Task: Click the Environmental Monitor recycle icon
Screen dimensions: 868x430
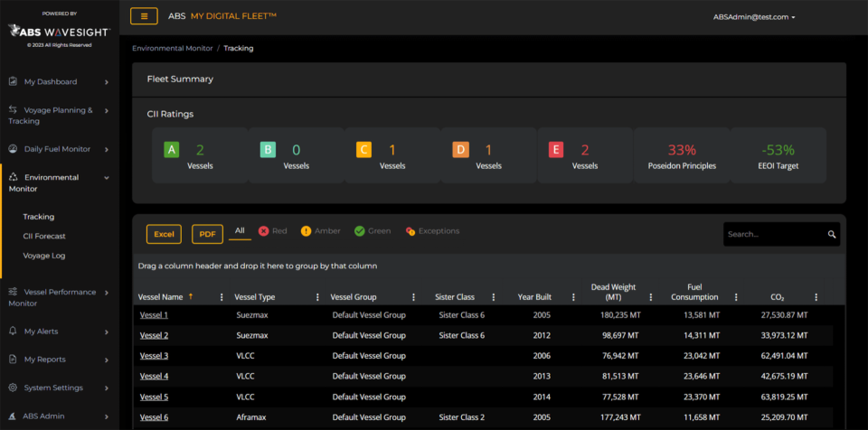Action: click(14, 177)
